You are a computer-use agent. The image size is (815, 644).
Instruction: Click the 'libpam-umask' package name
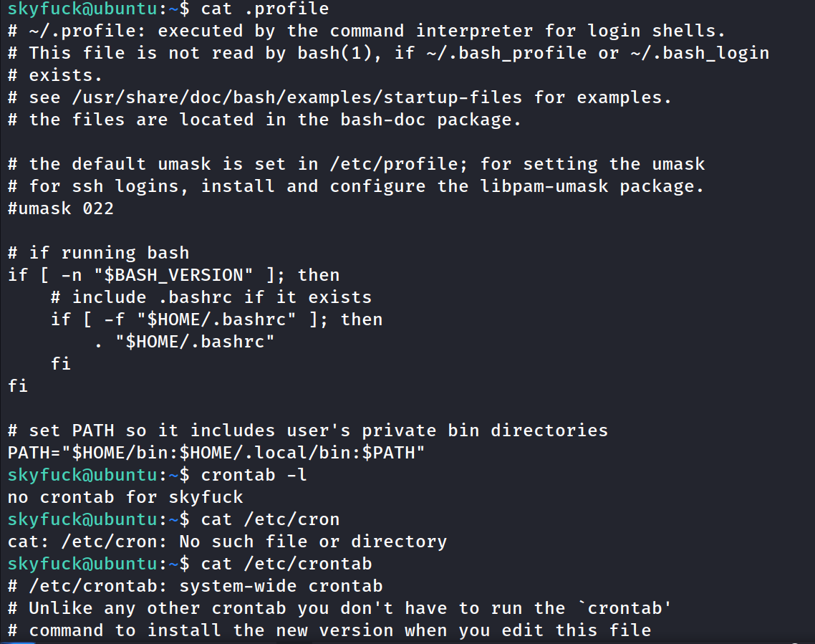click(544, 186)
